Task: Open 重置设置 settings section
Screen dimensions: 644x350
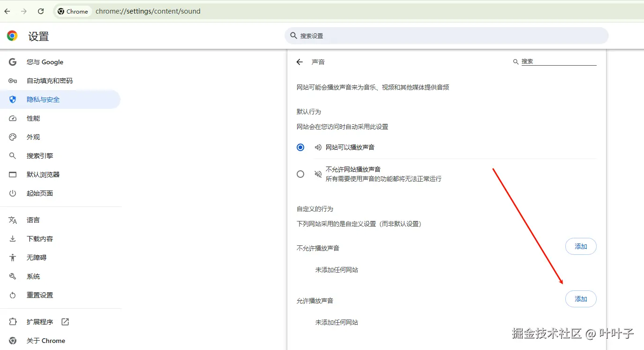Action: coord(60,295)
